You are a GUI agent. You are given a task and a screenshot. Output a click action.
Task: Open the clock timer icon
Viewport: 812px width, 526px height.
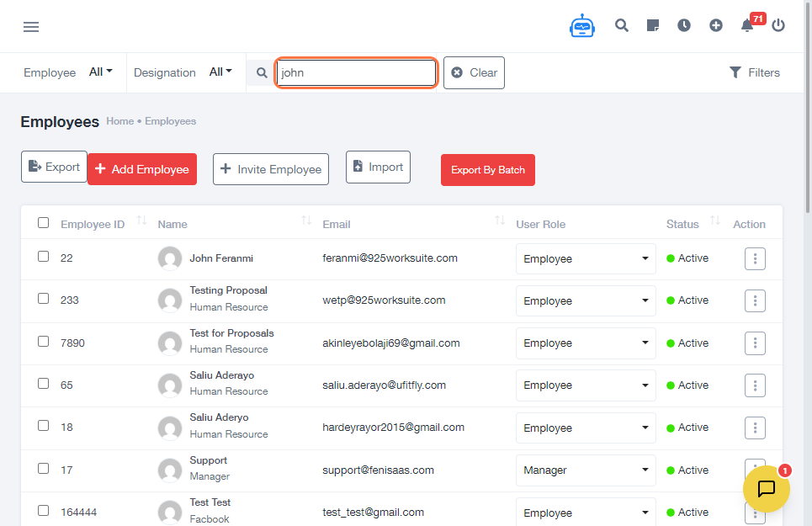684,25
